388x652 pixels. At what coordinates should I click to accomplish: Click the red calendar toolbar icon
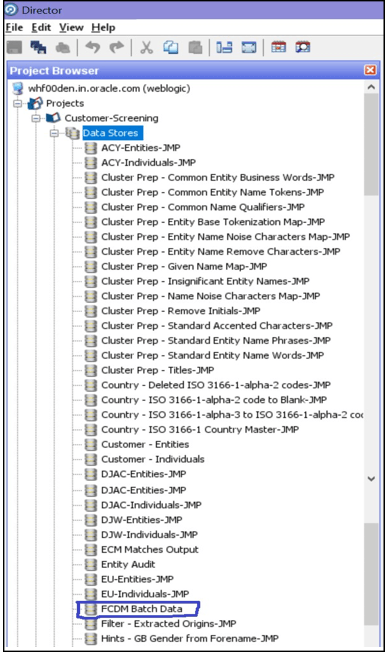[x=278, y=47]
